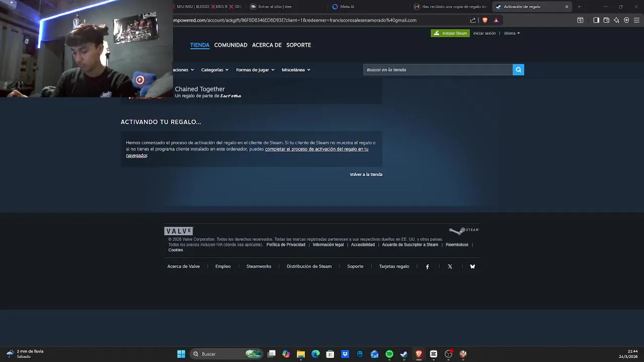Image resolution: width=644 pixels, height=362 pixels.
Task: Expand the Categorías dropdown
Action: tap(215, 70)
